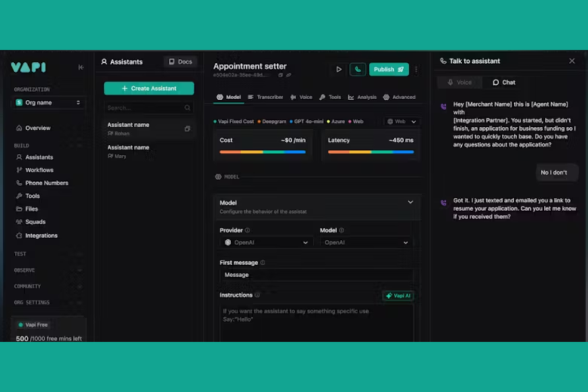Click the GPT 4o-mini legend entry
Image resolution: width=588 pixels, height=392 pixels.
[306, 122]
